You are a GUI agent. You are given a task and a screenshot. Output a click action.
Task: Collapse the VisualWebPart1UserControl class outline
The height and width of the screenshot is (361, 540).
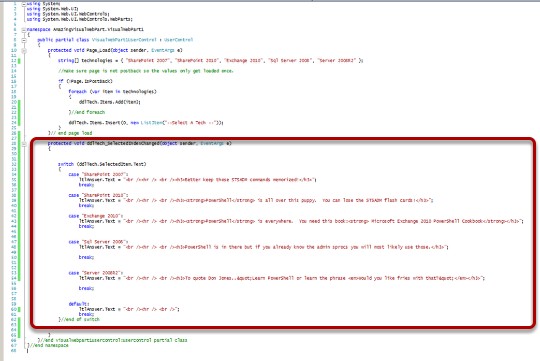pyautogui.click(x=24, y=40)
